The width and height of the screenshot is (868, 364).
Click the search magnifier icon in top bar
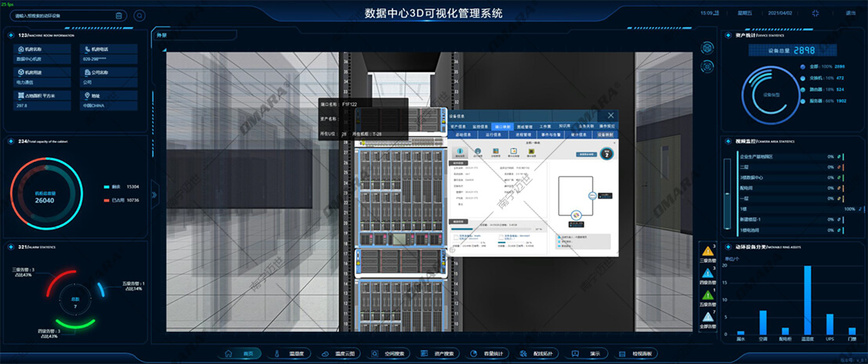(x=139, y=15)
